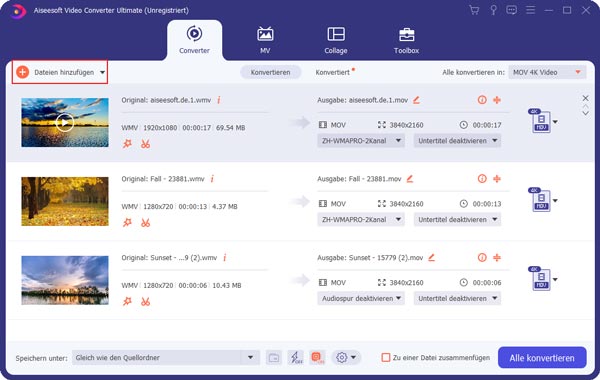Open audio track dropdown for Fall - 23881.mov
600x380 pixels.
click(x=361, y=220)
